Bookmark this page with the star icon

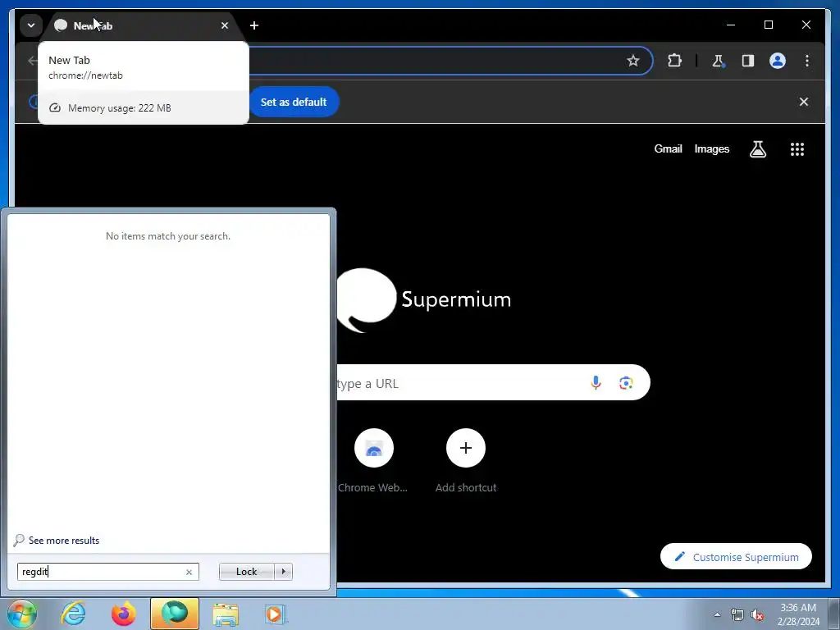pyautogui.click(x=633, y=61)
